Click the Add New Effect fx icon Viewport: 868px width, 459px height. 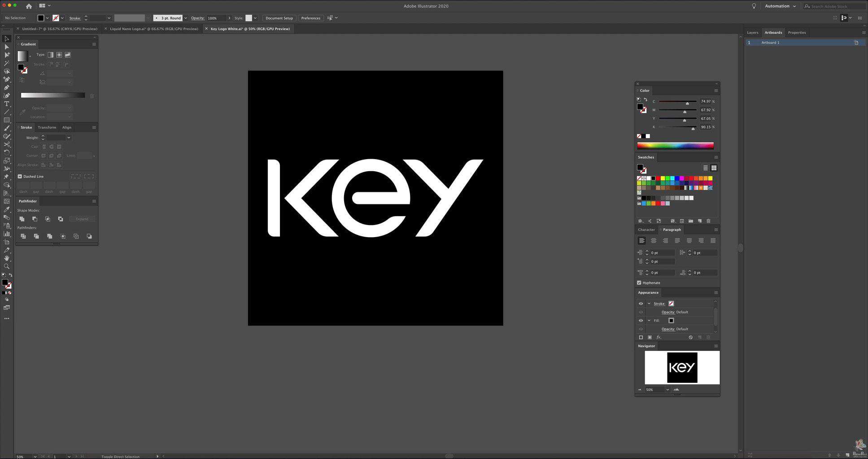(659, 337)
